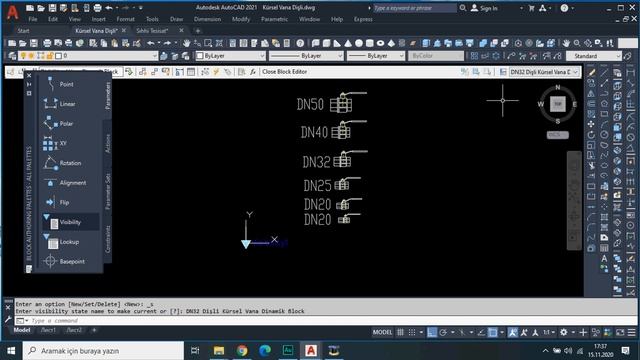Click the Undo arrow in Standard toolbar
640x360 pixels.
(151, 43)
